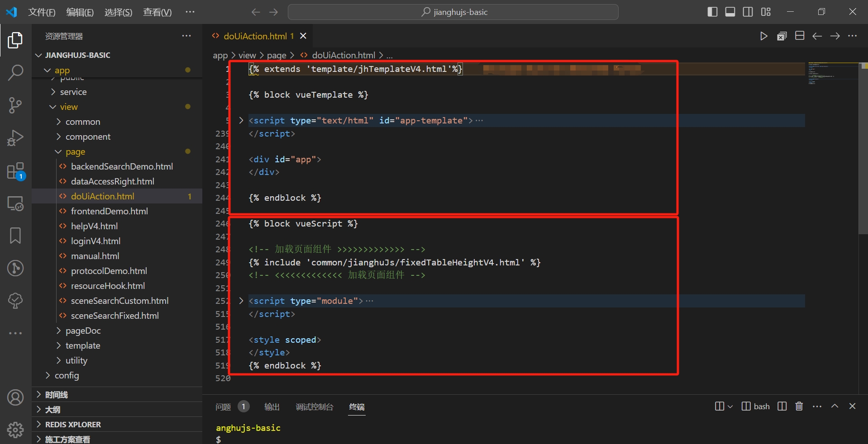Open the Bookmarks view

(x=16, y=236)
